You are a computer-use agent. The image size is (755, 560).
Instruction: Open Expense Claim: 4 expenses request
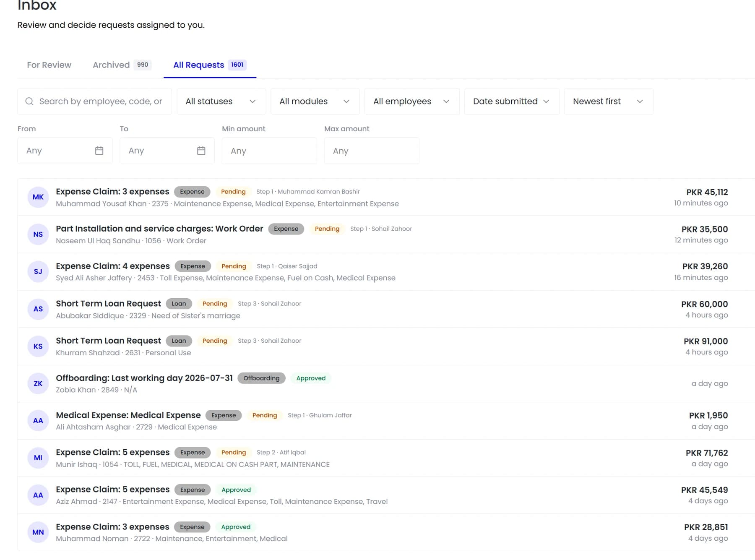113,266
